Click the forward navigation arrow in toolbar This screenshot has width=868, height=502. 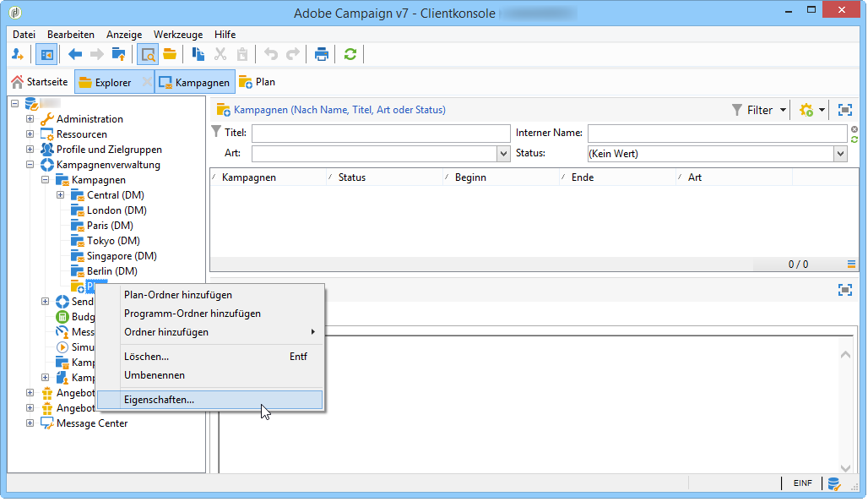(96, 54)
